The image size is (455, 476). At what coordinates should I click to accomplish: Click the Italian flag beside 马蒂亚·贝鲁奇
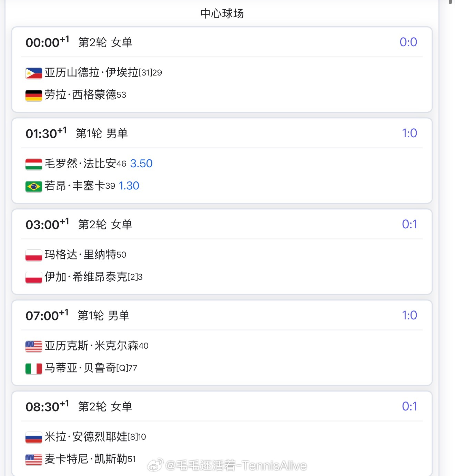pyautogui.click(x=34, y=368)
